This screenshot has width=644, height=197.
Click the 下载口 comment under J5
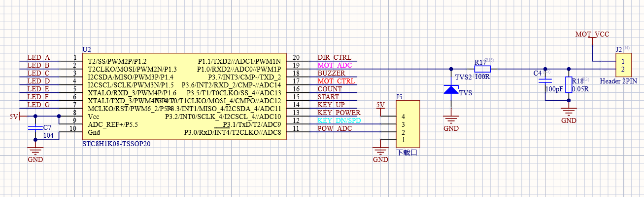(x=407, y=153)
